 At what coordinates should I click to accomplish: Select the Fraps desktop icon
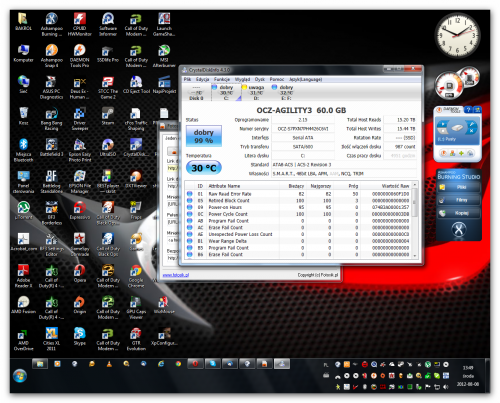136,210
